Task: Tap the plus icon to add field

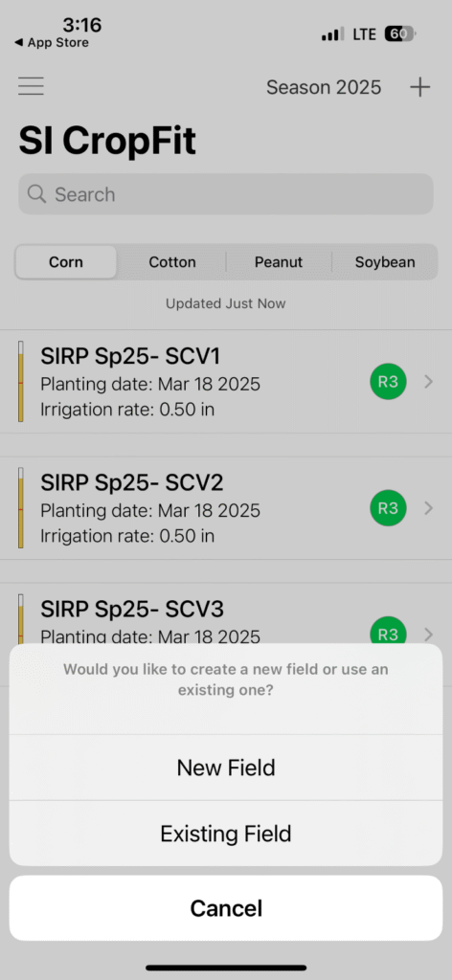Action: click(420, 87)
